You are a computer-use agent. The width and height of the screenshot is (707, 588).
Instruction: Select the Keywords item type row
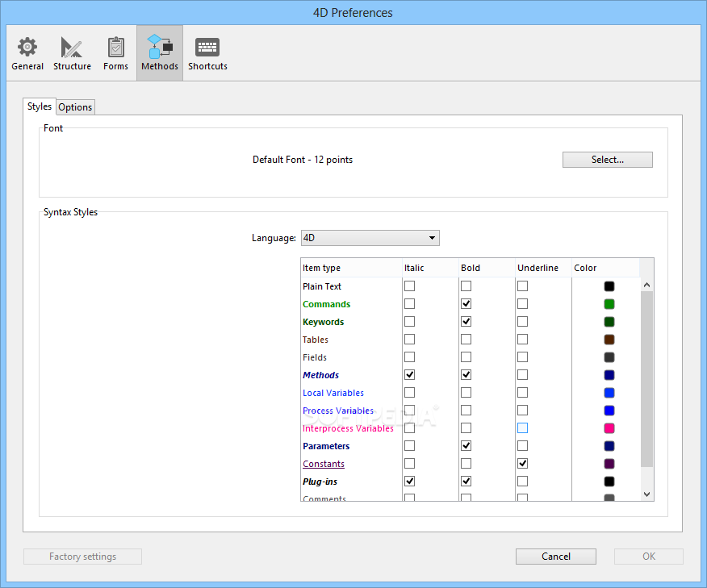point(324,322)
